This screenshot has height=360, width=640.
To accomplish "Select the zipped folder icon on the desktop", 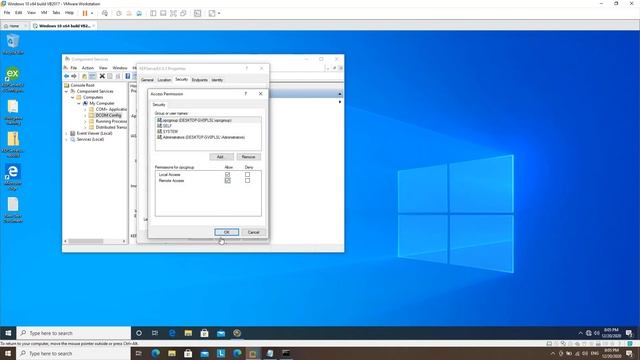I will pyautogui.click(x=13, y=144).
